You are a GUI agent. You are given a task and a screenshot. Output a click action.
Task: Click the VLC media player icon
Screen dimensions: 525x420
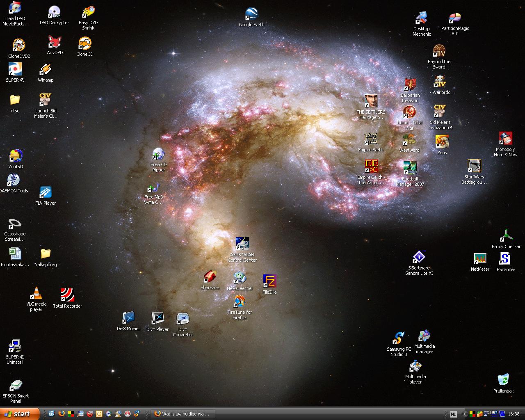[x=37, y=294]
